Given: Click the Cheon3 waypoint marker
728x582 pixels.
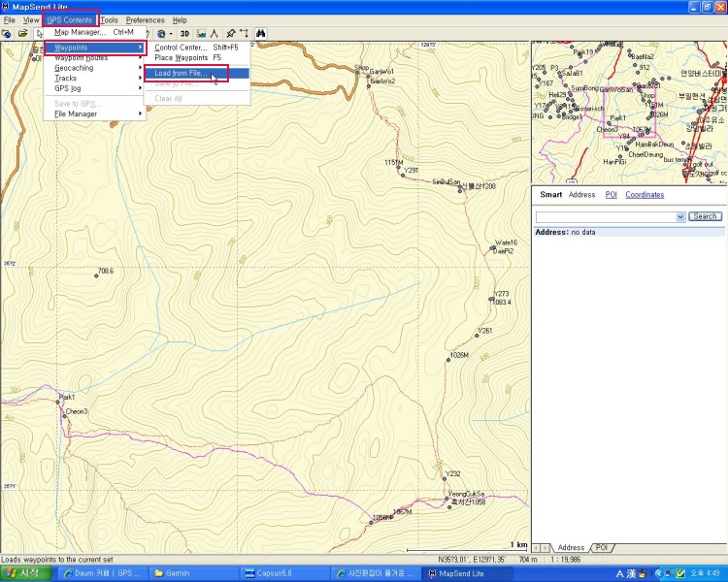Looking at the screenshot, I should point(64,416).
